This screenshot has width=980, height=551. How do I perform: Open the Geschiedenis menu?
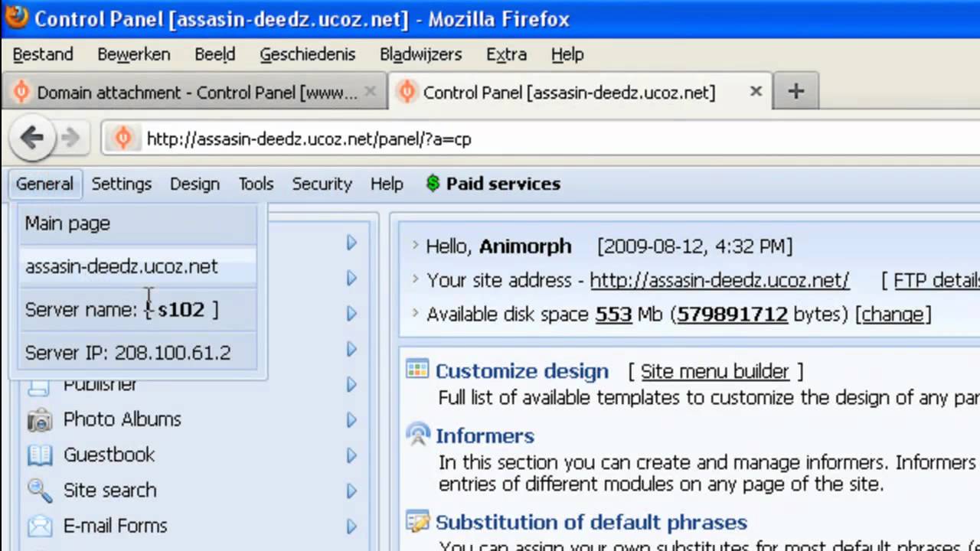[308, 54]
